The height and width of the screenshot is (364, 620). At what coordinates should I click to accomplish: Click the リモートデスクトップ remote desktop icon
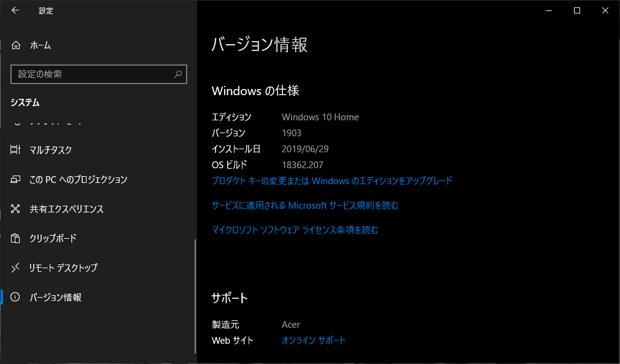(16, 268)
